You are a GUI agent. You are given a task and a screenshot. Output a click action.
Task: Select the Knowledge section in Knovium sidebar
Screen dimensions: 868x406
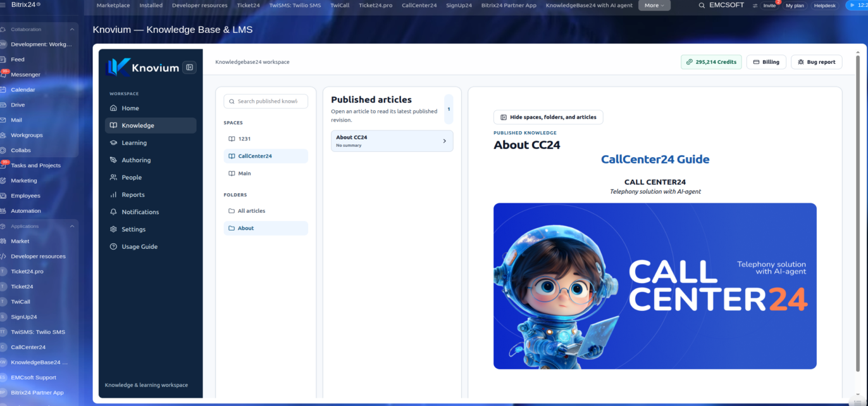click(x=151, y=125)
